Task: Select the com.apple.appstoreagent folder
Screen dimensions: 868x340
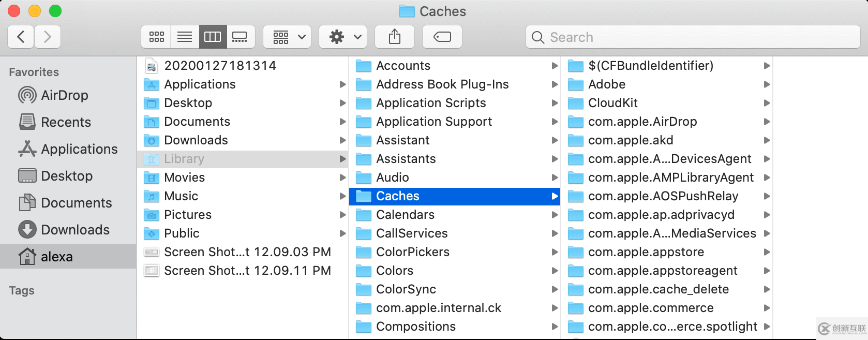Action: pos(667,271)
